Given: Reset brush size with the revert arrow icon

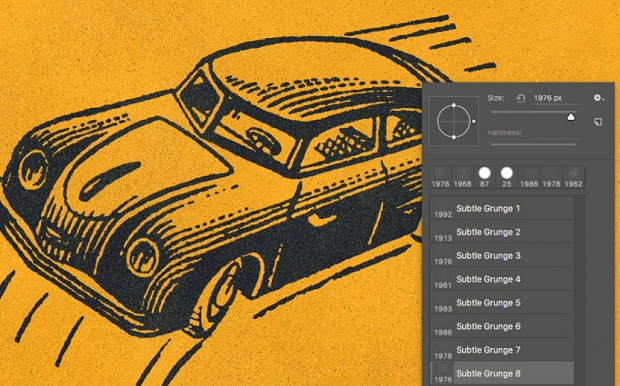Looking at the screenshot, I should coord(521,98).
